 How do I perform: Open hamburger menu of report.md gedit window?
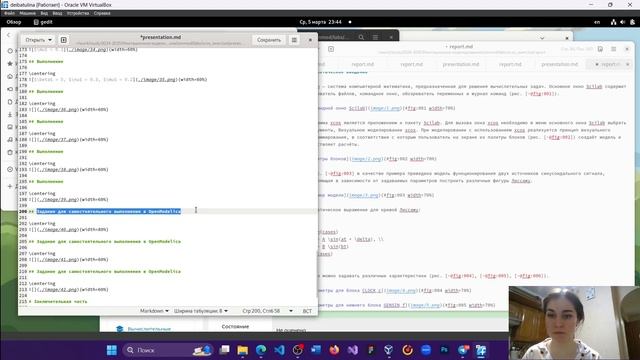click(613, 49)
